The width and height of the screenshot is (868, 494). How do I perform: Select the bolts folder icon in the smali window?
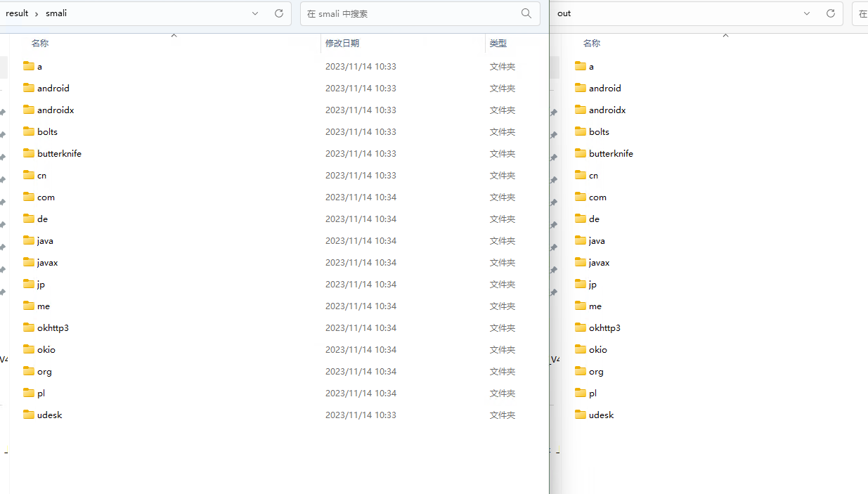(x=29, y=131)
